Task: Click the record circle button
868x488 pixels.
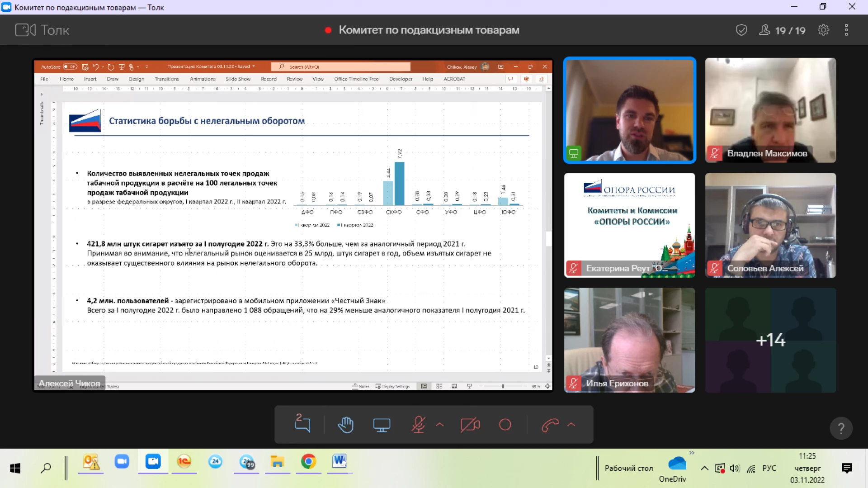Action: click(505, 425)
